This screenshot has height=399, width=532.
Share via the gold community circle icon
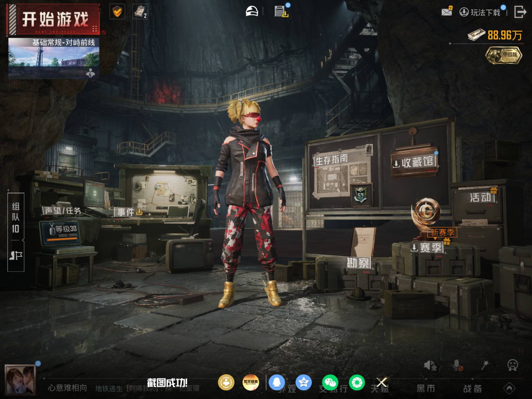click(x=226, y=382)
